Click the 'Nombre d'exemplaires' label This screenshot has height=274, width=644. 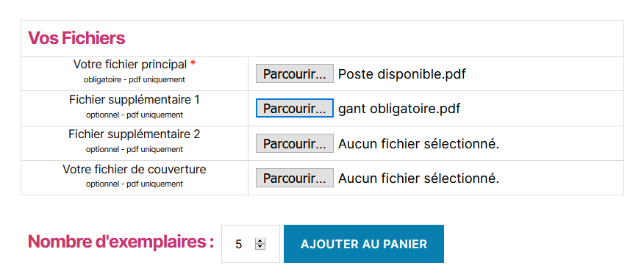[121, 242]
